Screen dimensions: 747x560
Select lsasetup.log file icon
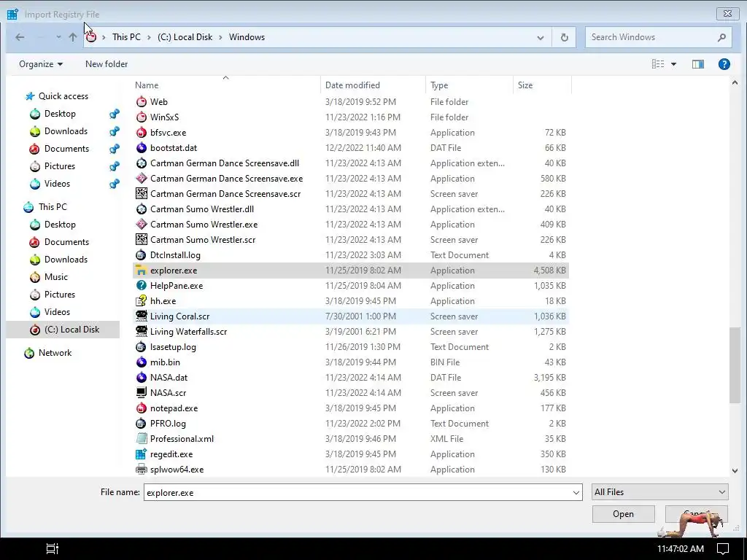142,347
